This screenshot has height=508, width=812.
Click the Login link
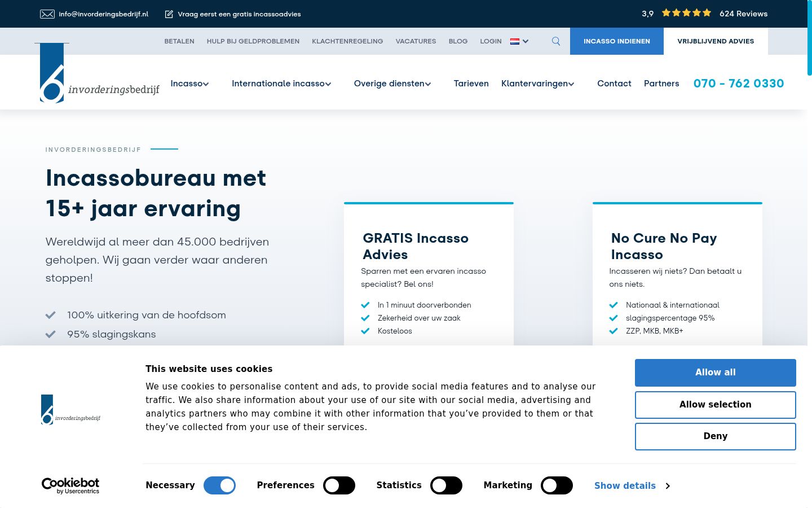click(491, 41)
